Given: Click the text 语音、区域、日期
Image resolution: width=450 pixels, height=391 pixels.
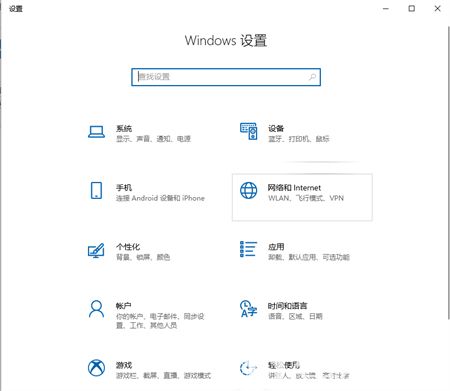Looking at the screenshot, I should coord(295,316).
